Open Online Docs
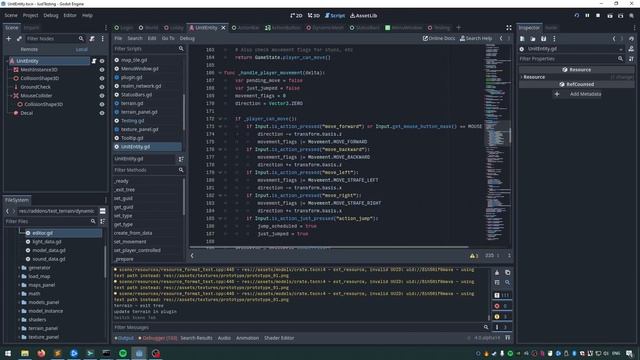This screenshot has width=640, height=360. [x=439, y=38]
